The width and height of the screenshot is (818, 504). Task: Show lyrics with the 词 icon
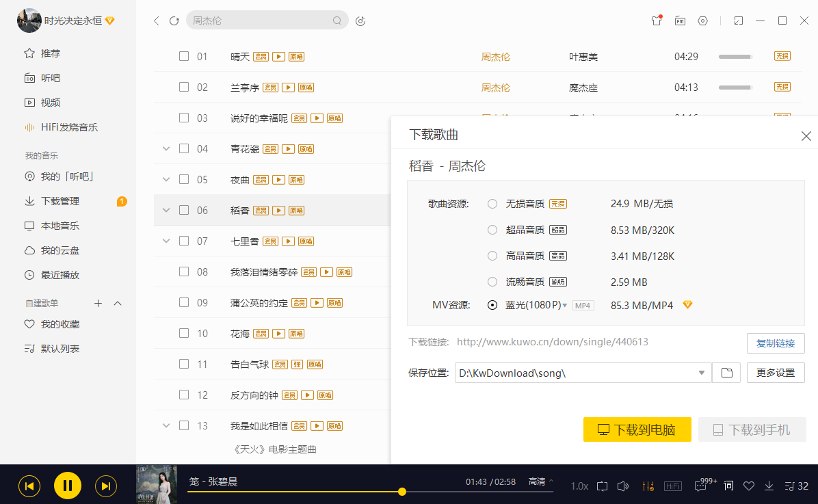[x=729, y=486]
